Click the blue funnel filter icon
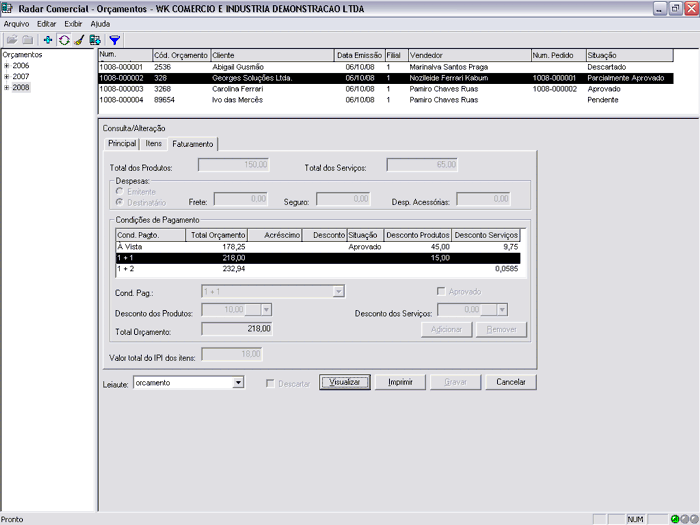 (115, 40)
